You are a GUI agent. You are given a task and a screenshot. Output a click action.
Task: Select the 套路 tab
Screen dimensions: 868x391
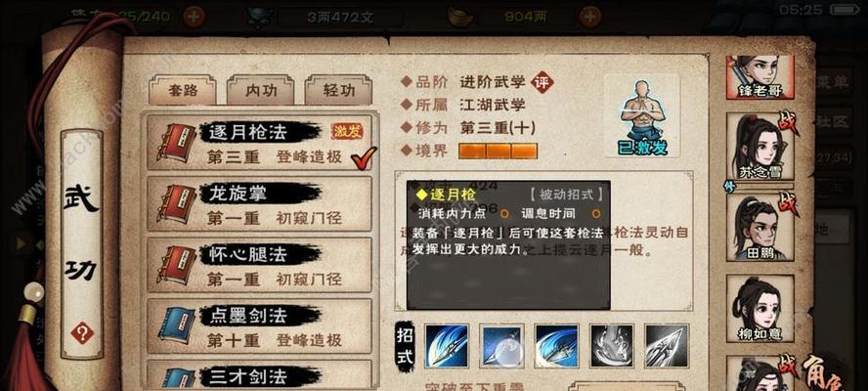(x=183, y=89)
